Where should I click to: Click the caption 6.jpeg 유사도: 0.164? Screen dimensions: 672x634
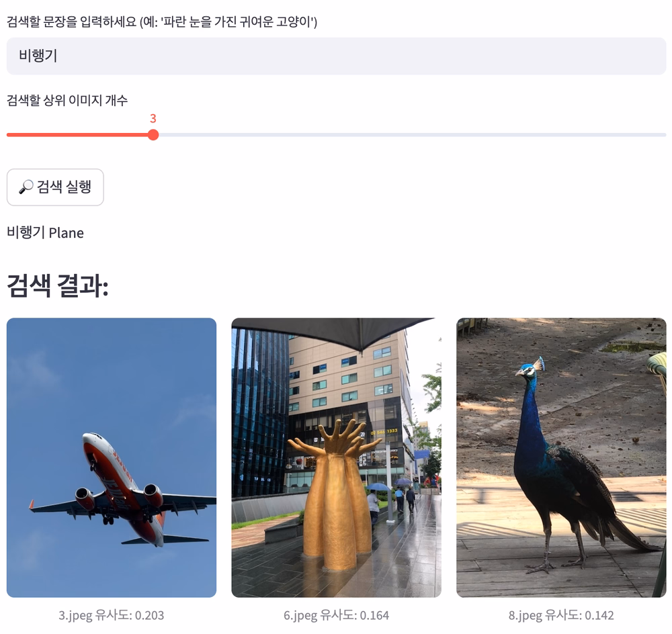[x=337, y=616]
